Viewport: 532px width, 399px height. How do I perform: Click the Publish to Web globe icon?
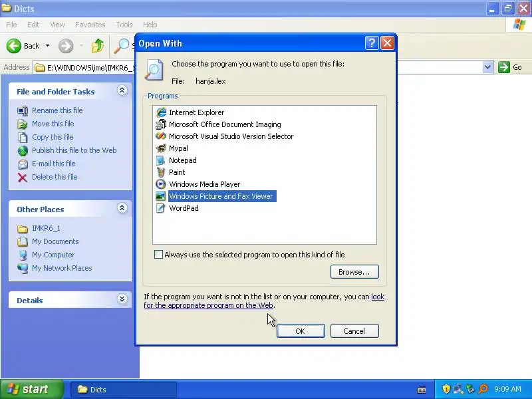pos(23,151)
